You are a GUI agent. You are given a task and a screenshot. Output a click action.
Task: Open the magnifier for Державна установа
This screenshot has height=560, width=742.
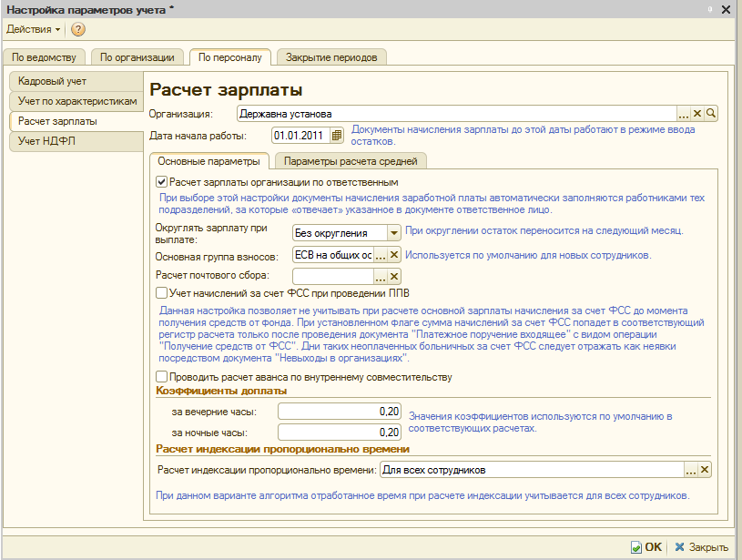(711, 114)
